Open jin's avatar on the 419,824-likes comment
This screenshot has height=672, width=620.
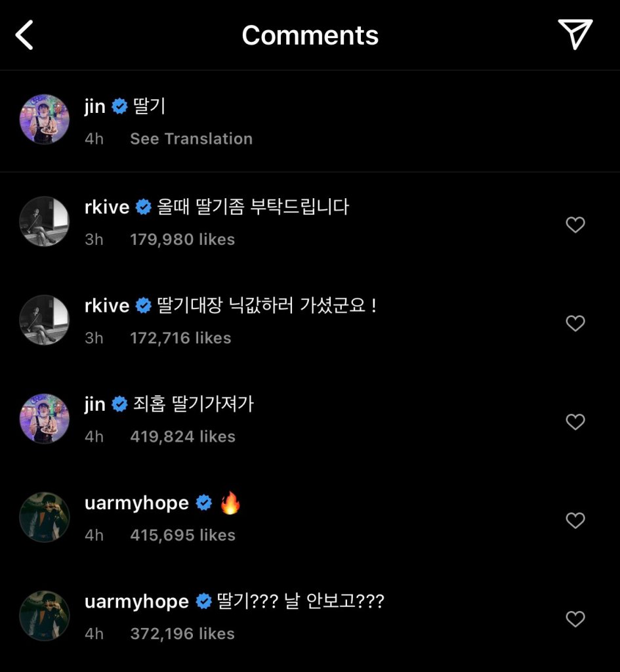(45, 418)
